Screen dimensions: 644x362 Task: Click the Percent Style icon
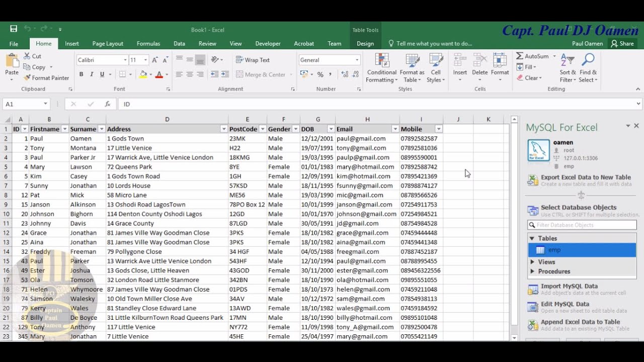coord(320,74)
